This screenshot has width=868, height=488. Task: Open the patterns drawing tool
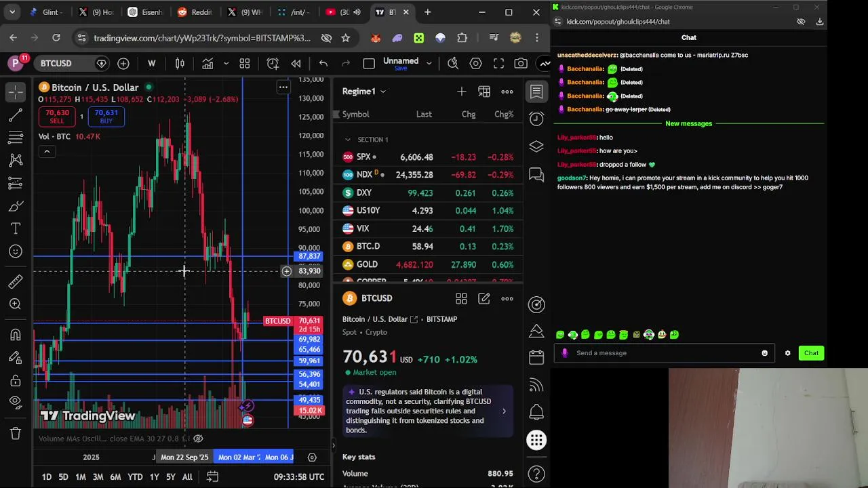click(x=16, y=160)
